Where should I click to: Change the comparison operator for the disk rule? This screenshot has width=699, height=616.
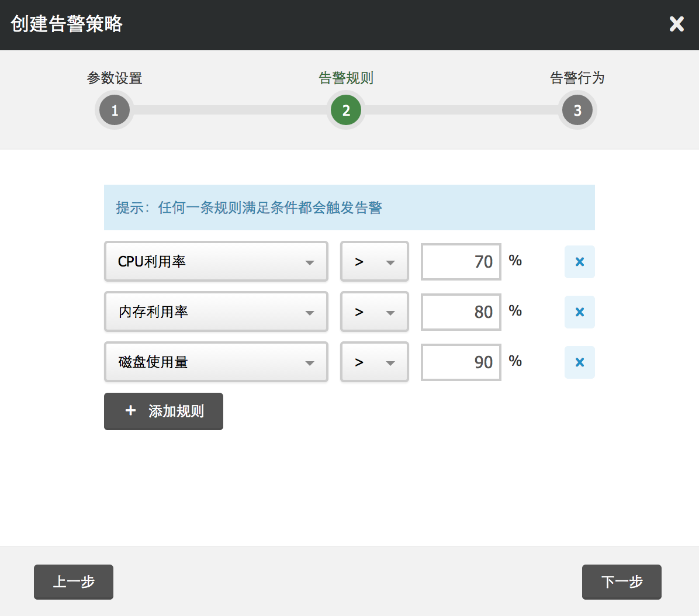pyautogui.click(x=374, y=362)
